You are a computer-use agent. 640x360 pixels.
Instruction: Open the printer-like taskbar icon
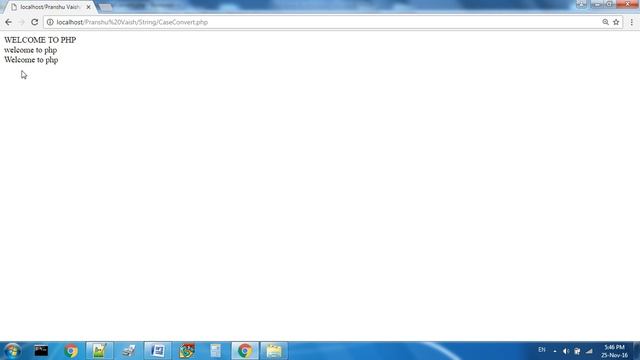[x=129, y=351]
